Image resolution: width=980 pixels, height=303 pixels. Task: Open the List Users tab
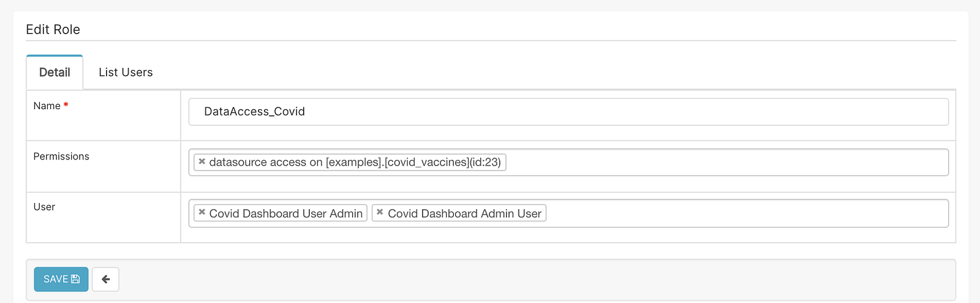pyautogui.click(x=126, y=72)
